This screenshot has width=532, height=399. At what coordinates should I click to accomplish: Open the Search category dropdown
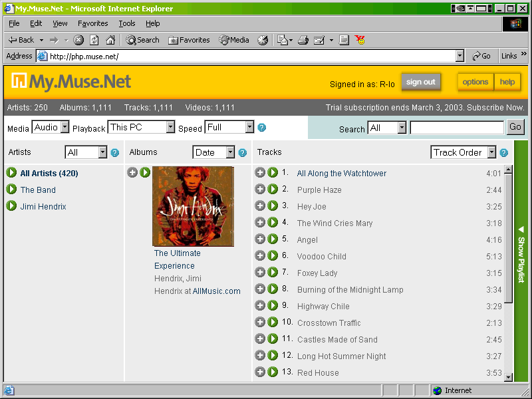[387, 128]
